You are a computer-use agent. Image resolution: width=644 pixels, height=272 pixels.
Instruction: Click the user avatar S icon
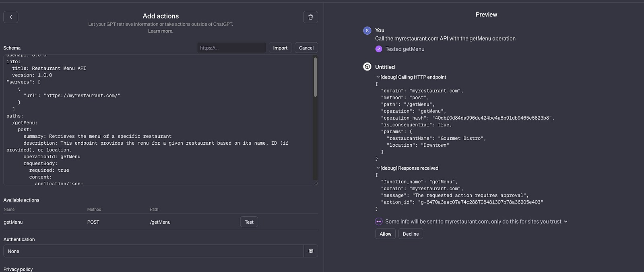pos(367,31)
